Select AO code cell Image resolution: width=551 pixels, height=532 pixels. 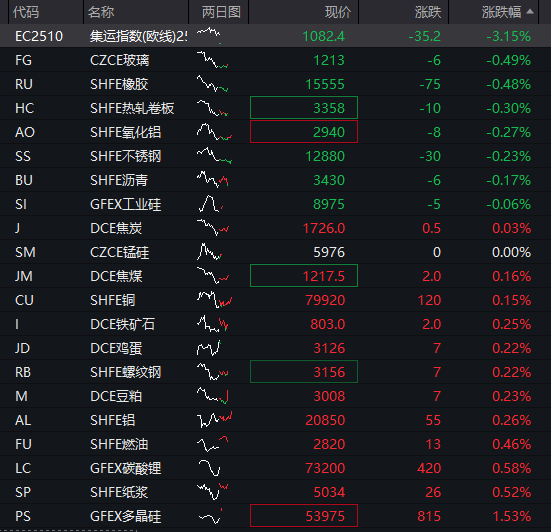tap(25, 132)
